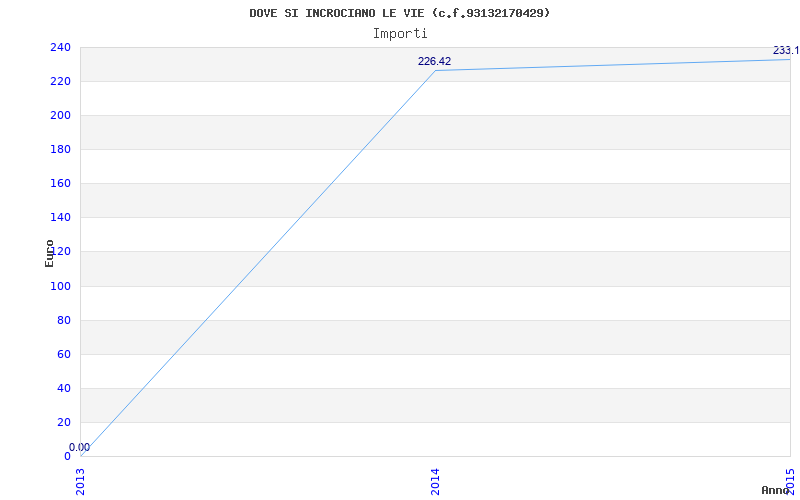Click the 40 y-axis tick label
800x500 pixels.
[x=64, y=388]
